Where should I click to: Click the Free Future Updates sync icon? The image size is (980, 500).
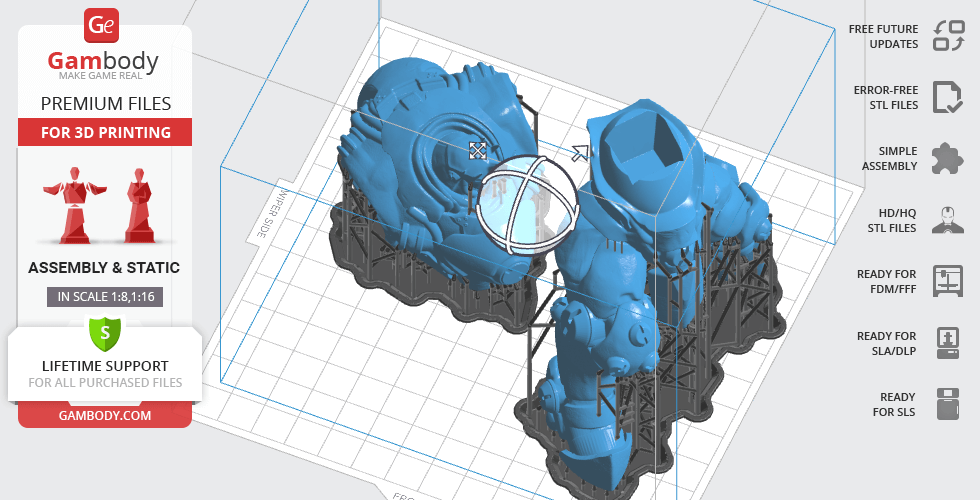click(946, 36)
